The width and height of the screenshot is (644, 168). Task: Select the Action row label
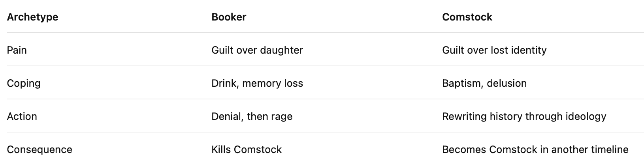[22, 116]
